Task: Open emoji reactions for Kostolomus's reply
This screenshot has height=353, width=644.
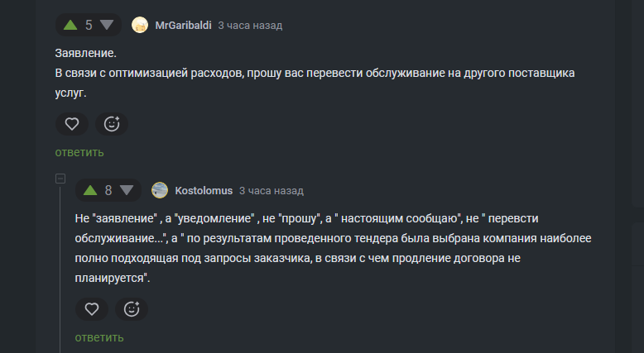Action: pyautogui.click(x=132, y=309)
